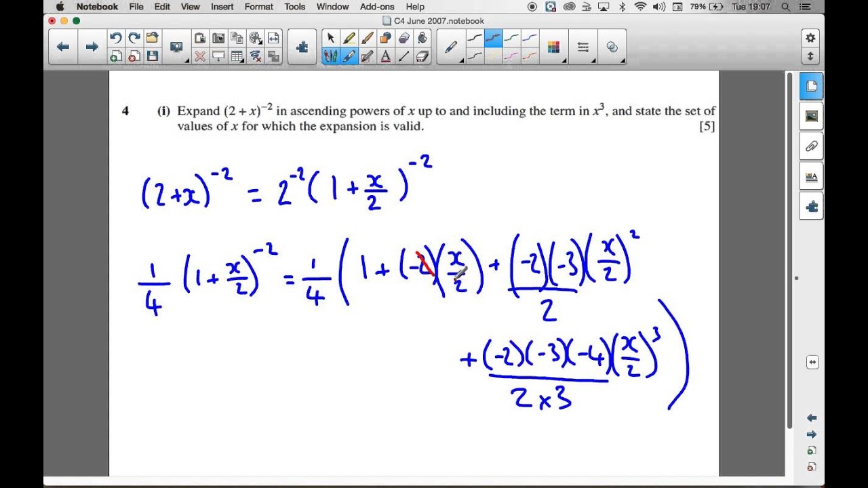Image resolution: width=868 pixels, height=488 pixels.
Task: Open the Add-ons menu
Action: tap(377, 7)
